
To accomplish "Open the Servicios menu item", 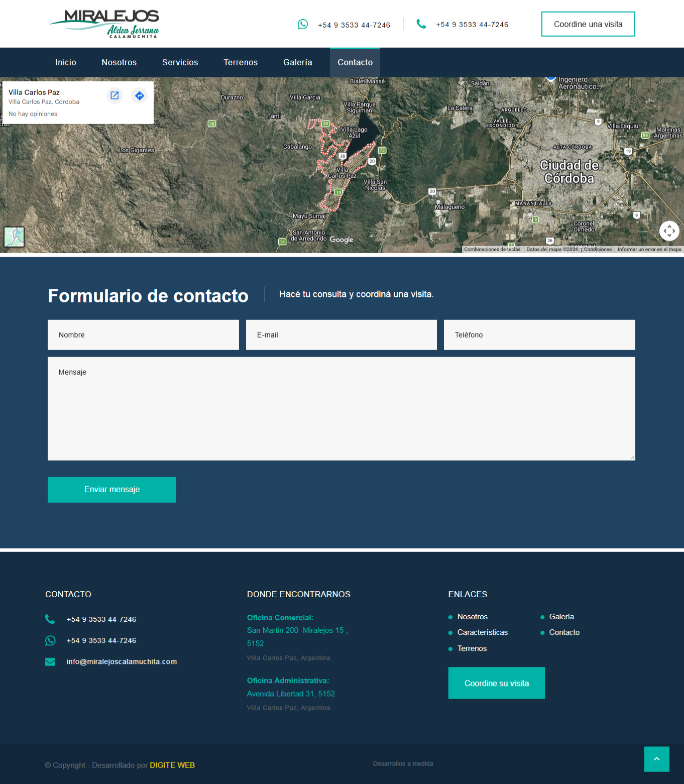I will coord(180,62).
